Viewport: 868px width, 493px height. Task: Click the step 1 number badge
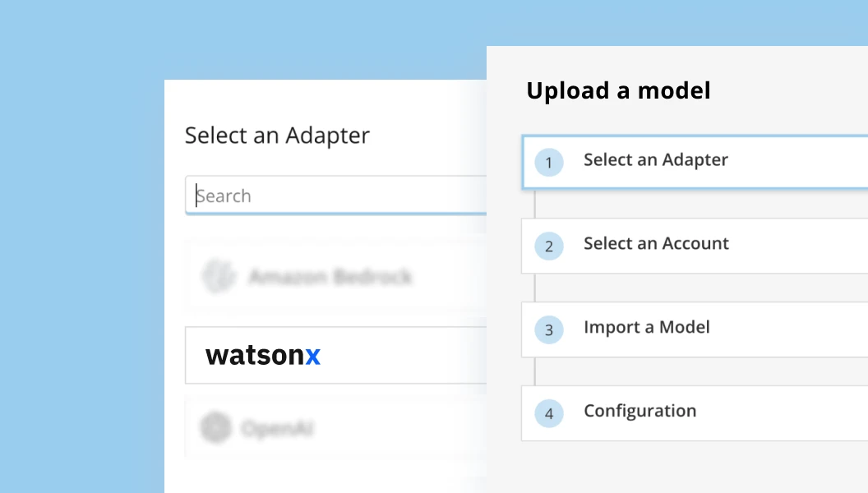tap(548, 163)
